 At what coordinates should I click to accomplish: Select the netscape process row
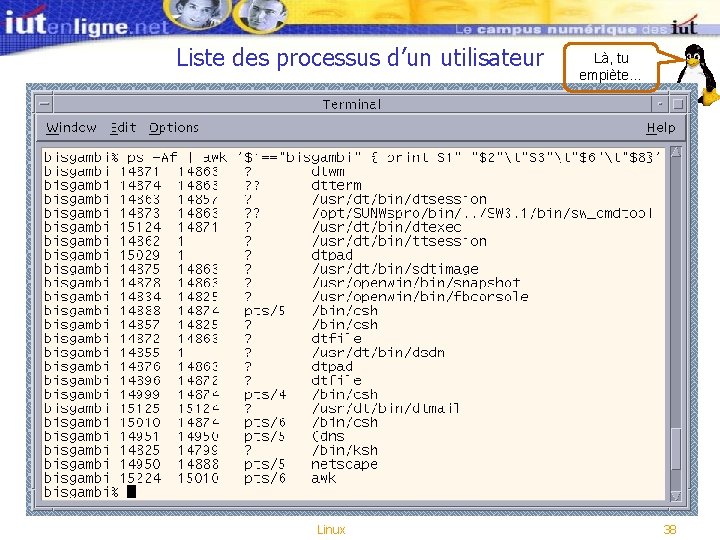click(211, 464)
